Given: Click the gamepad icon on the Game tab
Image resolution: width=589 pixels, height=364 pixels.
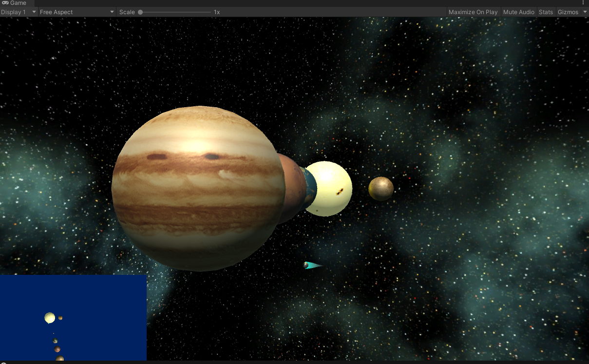Looking at the screenshot, I should tap(4, 2).
